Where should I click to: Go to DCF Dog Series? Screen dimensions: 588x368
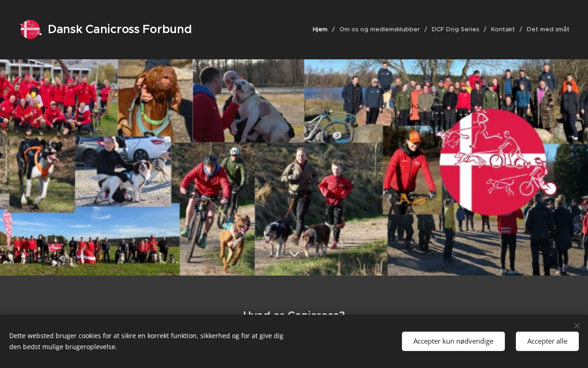click(455, 29)
